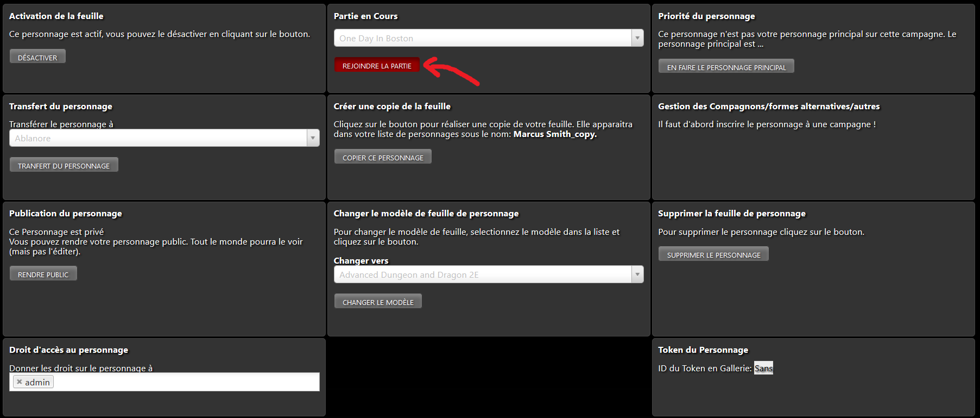The width and height of the screenshot is (980, 418).
Task: Make character public with RENDRE PUBLIC
Action: (x=43, y=274)
